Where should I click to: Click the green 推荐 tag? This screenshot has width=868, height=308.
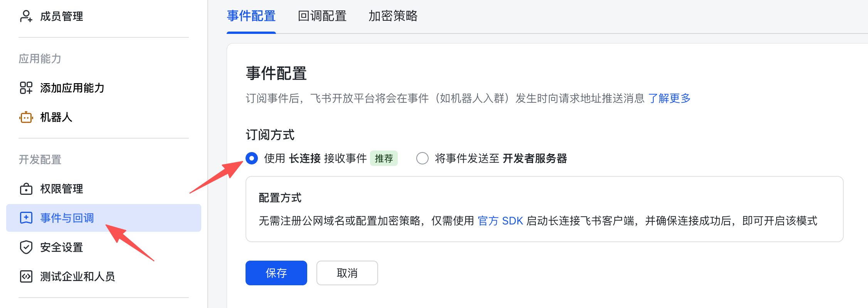tap(384, 158)
